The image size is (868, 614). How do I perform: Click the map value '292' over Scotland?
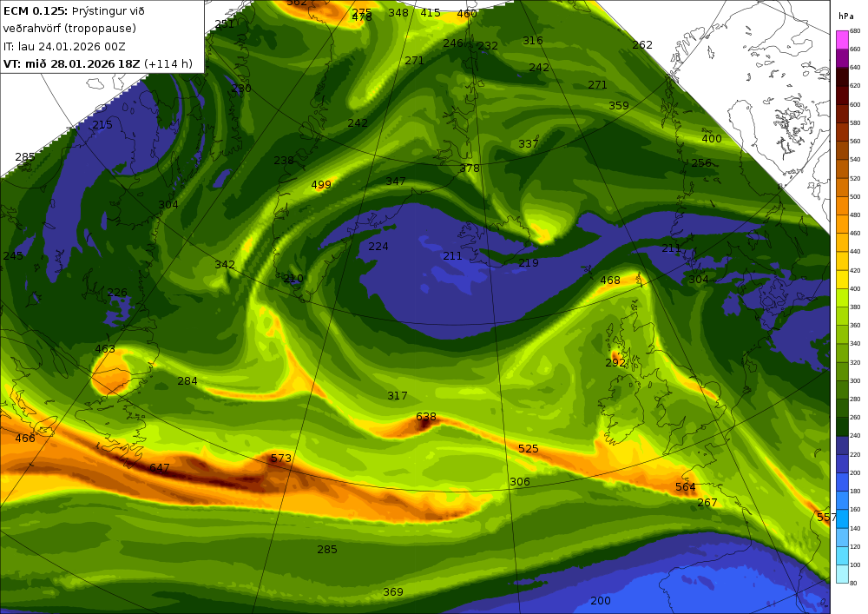click(x=615, y=363)
